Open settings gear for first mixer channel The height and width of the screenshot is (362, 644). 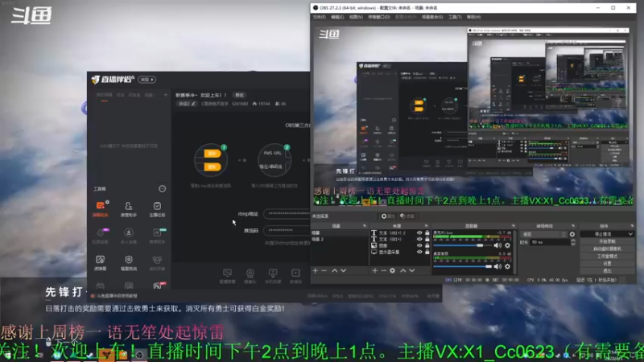pyautogui.click(x=508, y=245)
